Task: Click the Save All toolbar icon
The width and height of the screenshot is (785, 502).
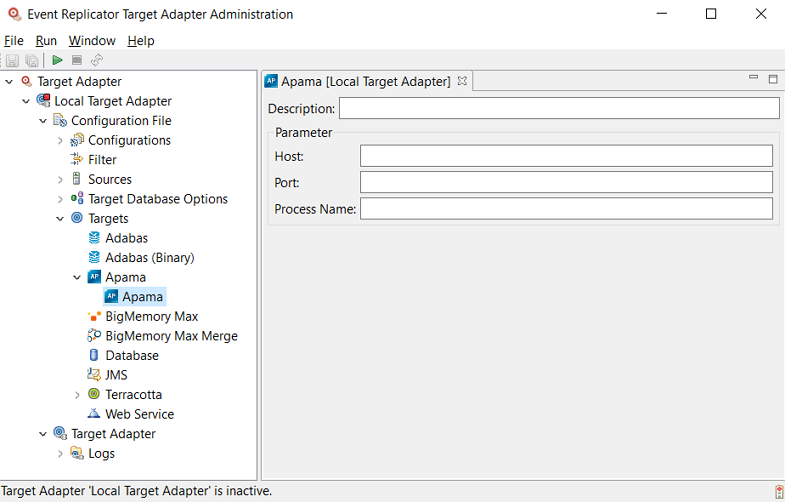Action: pyautogui.click(x=32, y=61)
